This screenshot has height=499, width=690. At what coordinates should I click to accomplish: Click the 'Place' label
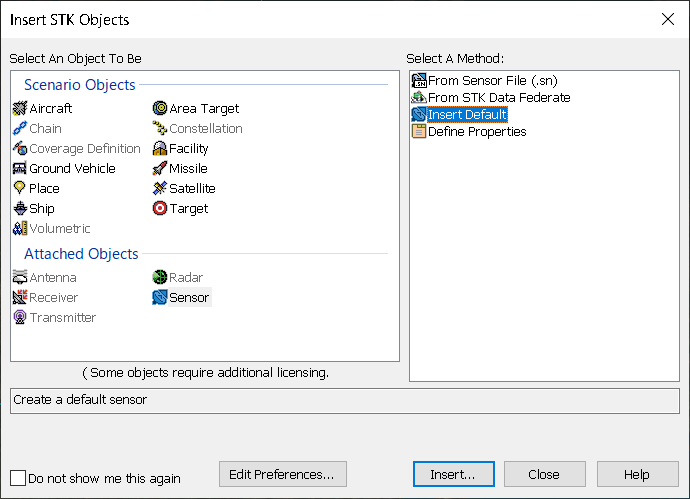[x=44, y=188]
